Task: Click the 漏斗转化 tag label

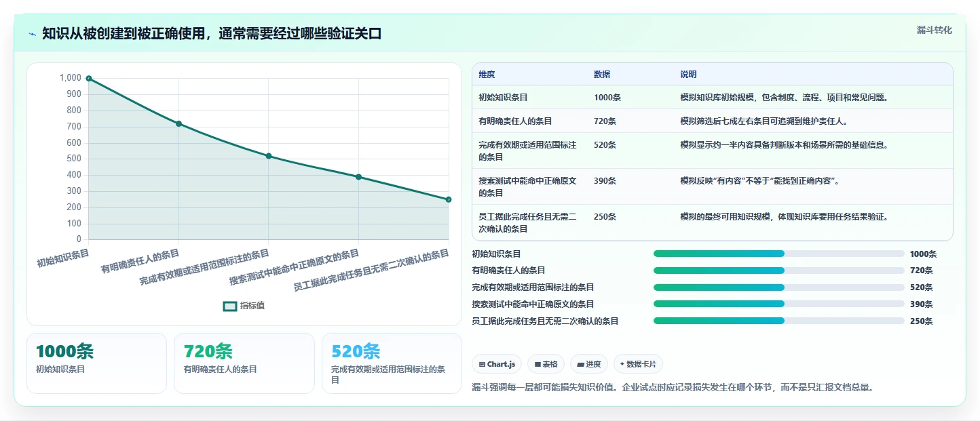Action: pyautogui.click(x=935, y=30)
